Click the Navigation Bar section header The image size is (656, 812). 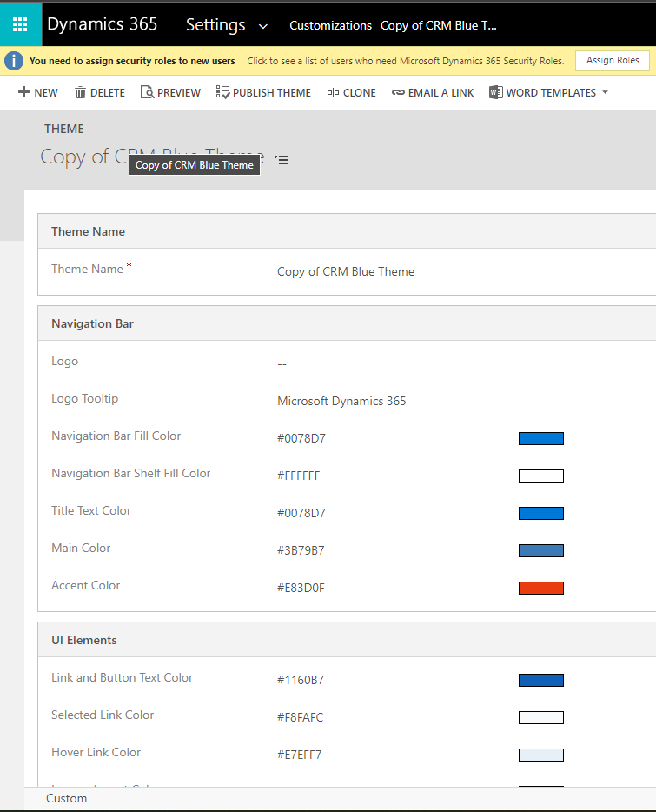92,323
